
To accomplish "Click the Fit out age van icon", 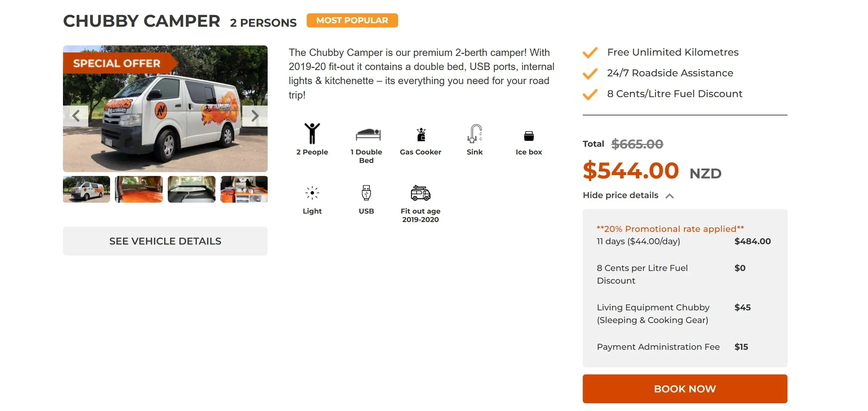I will (x=421, y=193).
